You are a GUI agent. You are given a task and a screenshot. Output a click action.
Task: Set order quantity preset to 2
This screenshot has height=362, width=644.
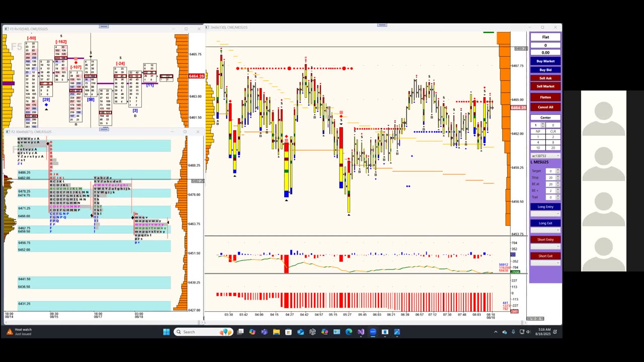pyautogui.click(x=553, y=137)
